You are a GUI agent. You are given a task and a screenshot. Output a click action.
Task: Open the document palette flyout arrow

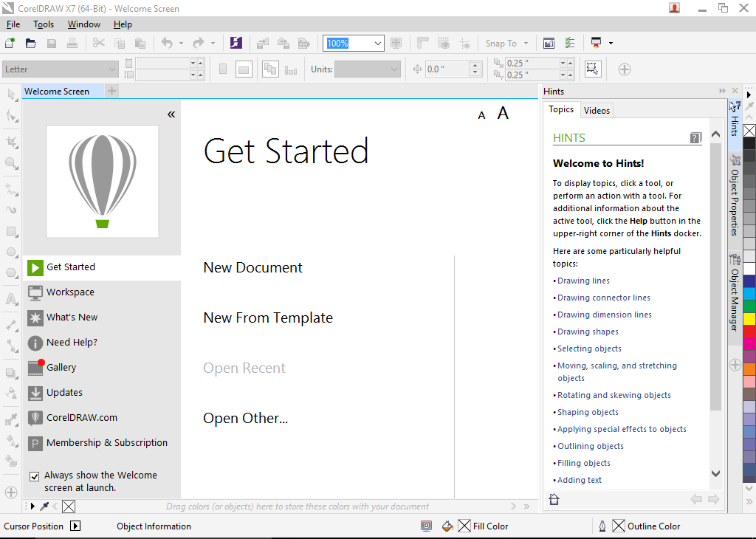click(x=32, y=507)
